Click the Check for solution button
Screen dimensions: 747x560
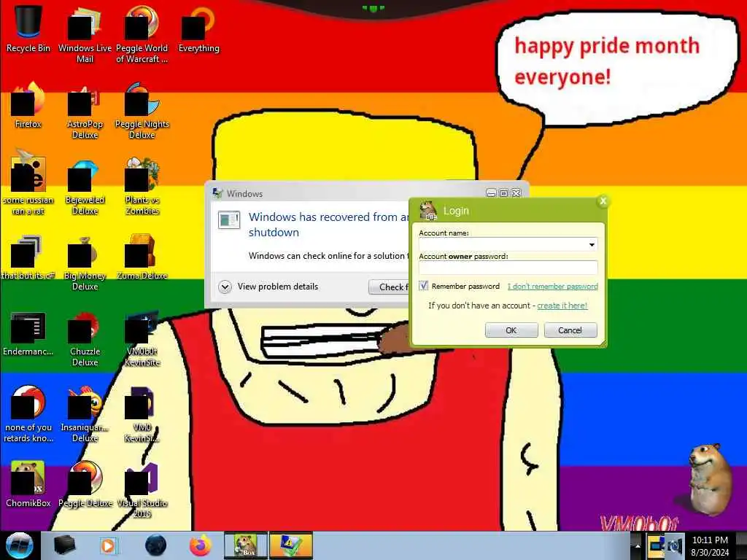389,287
